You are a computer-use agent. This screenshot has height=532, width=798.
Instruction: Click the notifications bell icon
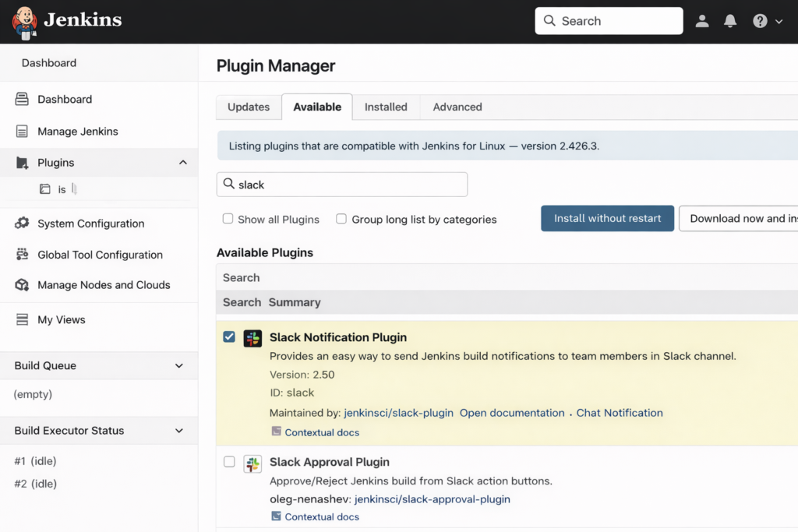tap(730, 21)
